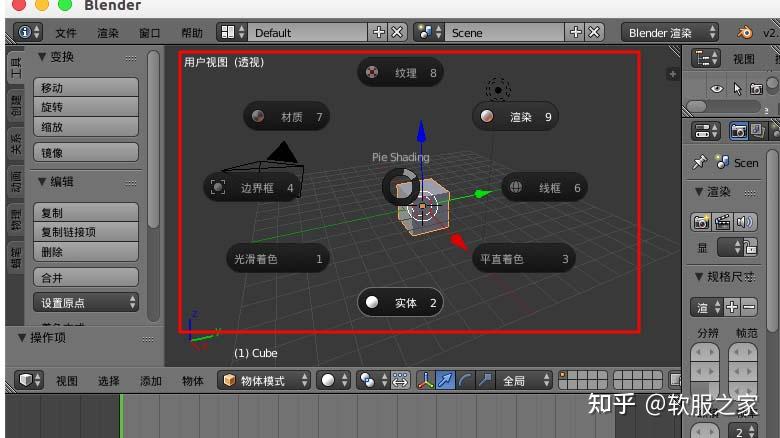Open the 窗口 menu
780x438 pixels.
pyautogui.click(x=149, y=33)
